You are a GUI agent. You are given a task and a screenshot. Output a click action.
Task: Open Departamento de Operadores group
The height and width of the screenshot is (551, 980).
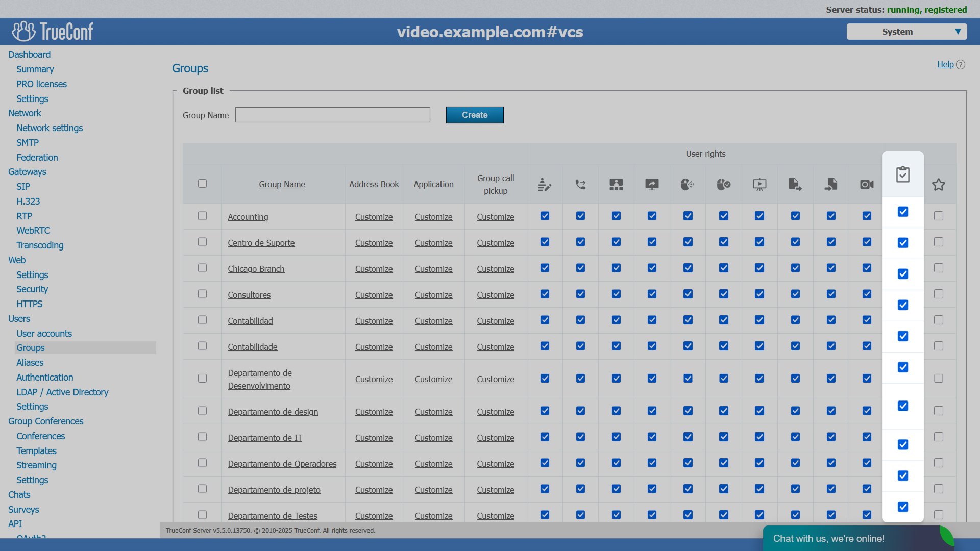tap(282, 464)
